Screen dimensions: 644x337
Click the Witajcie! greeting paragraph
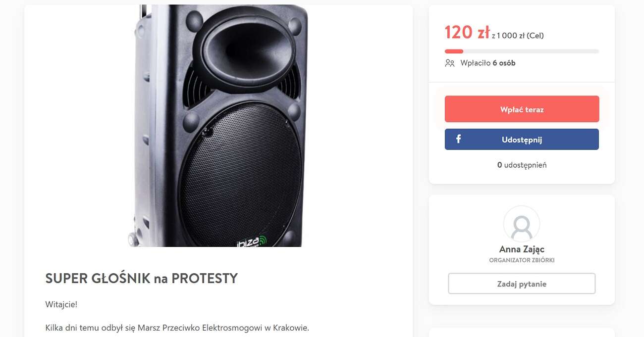(61, 304)
